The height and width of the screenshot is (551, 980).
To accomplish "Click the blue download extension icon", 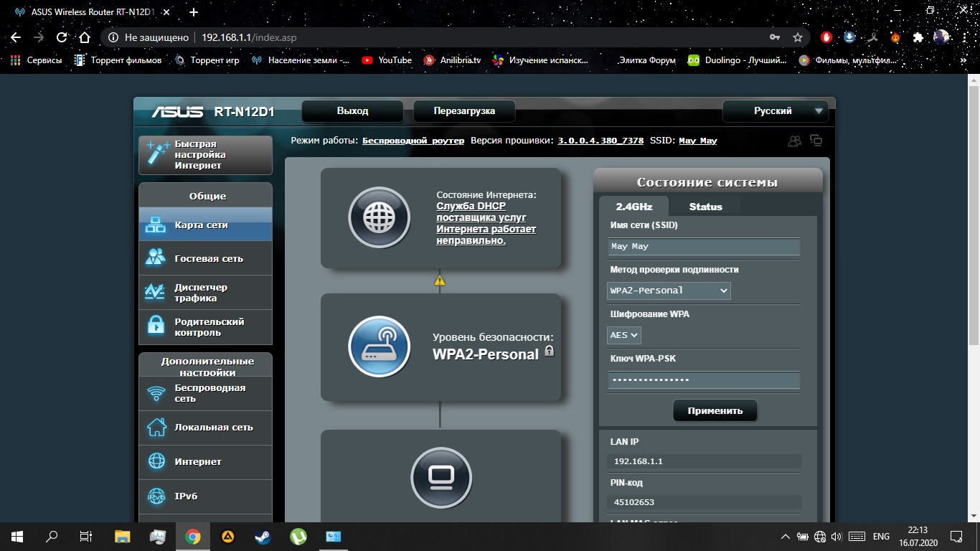I will [x=849, y=37].
